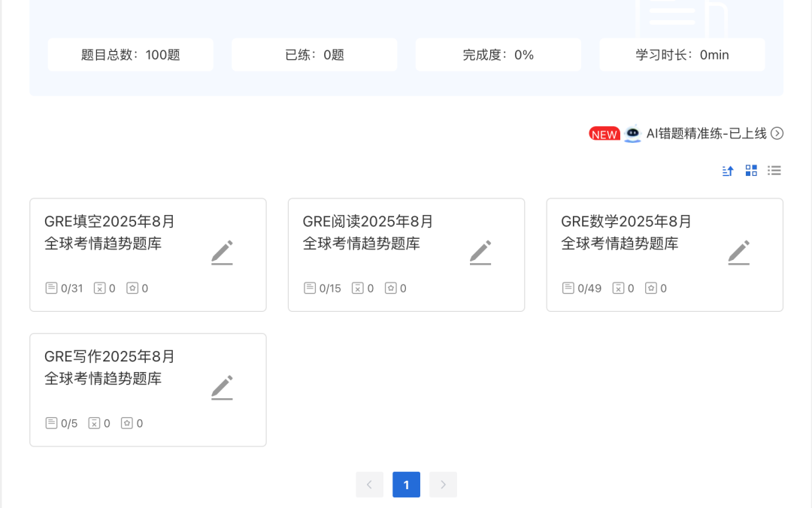Open GRE数学2025年8月 title
Image resolution: width=812 pixels, height=508 pixels.
(x=626, y=222)
